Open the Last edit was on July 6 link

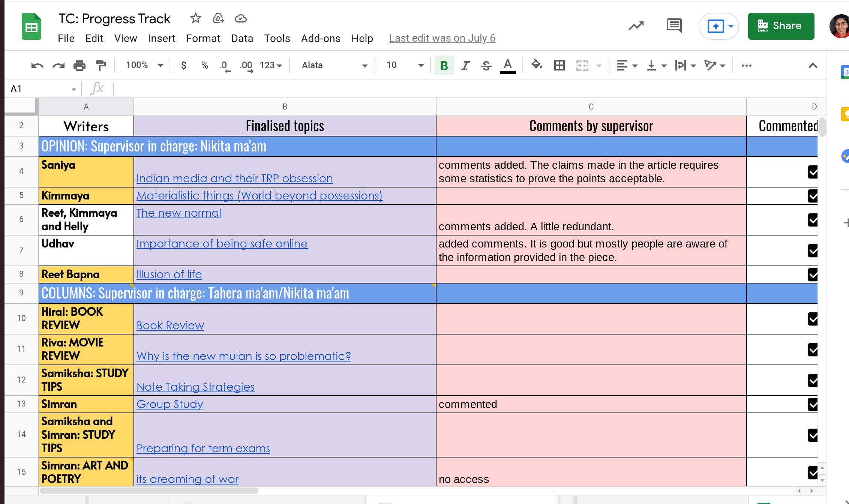pos(442,38)
